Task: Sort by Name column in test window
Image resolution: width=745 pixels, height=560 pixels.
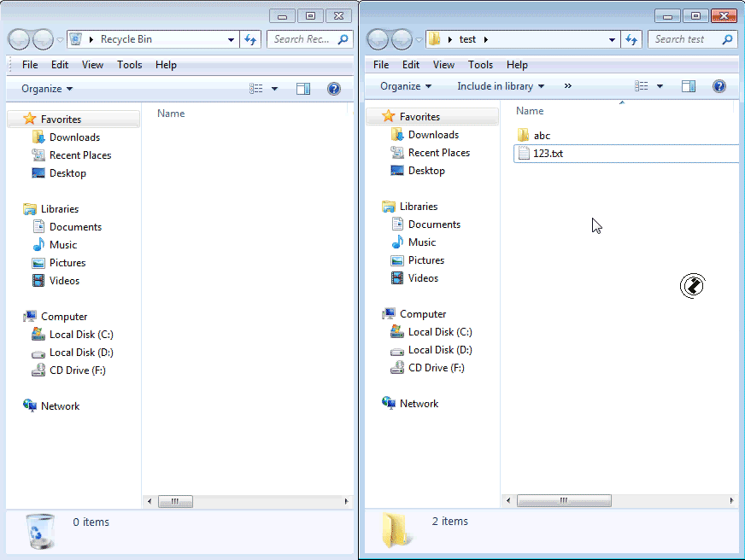Action: pos(530,111)
